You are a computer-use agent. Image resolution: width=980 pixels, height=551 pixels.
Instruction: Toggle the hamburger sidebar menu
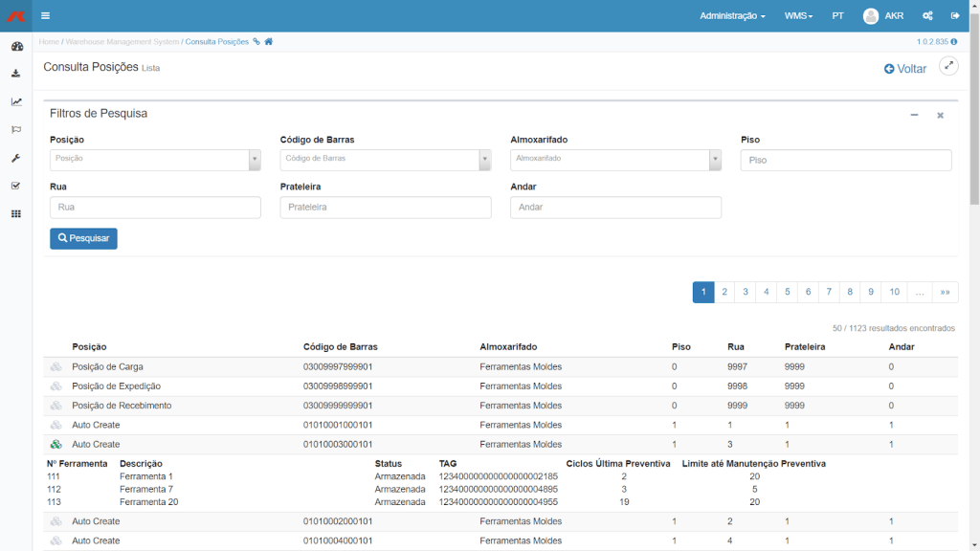click(46, 15)
